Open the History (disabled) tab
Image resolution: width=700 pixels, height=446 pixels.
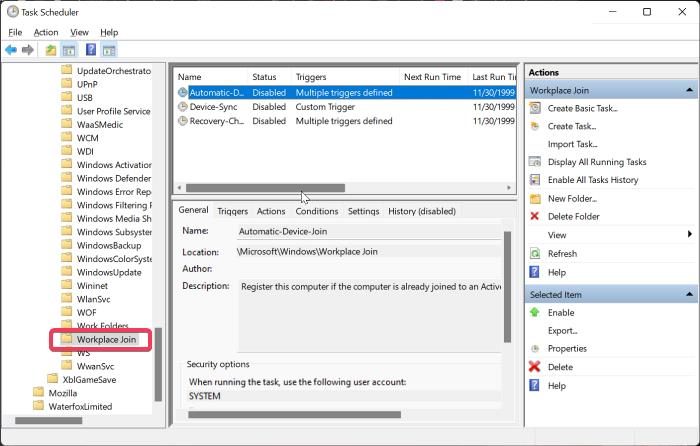coord(422,211)
